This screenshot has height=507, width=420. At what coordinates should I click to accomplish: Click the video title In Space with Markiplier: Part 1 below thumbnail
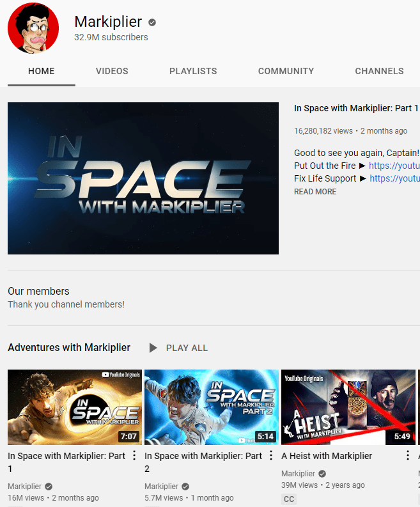(x=66, y=462)
